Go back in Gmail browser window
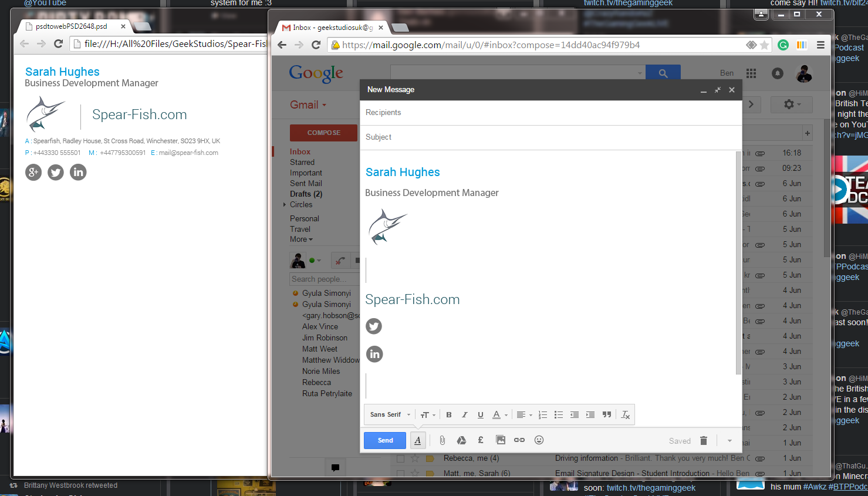Screen dimensions: 868x496 pos(282,45)
